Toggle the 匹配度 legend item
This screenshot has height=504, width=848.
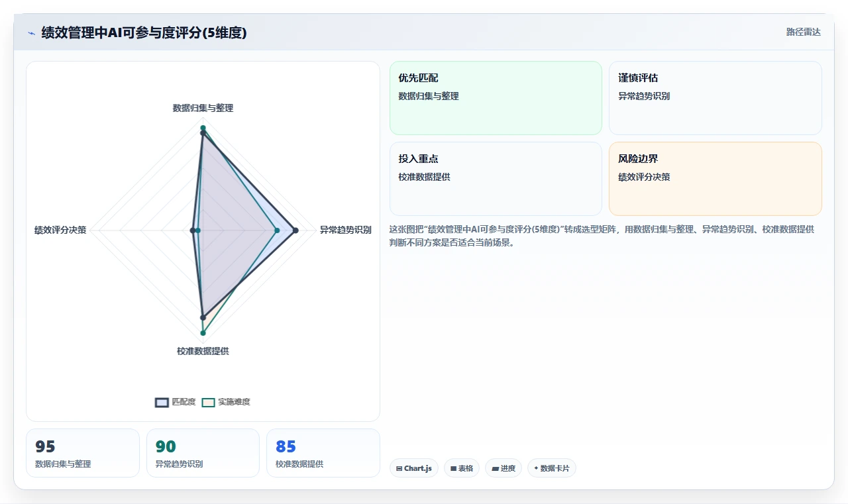click(176, 402)
